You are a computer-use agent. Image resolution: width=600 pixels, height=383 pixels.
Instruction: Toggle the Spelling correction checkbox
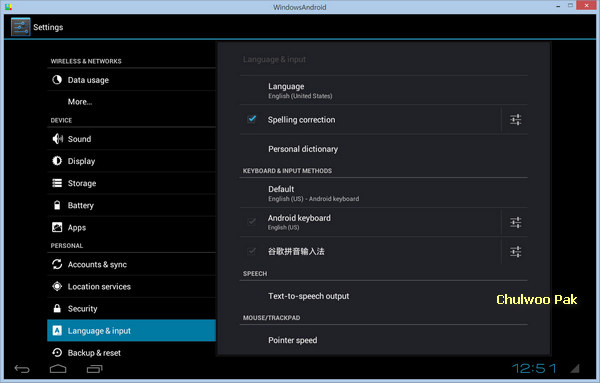pyautogui.click(x=252, y=119)
